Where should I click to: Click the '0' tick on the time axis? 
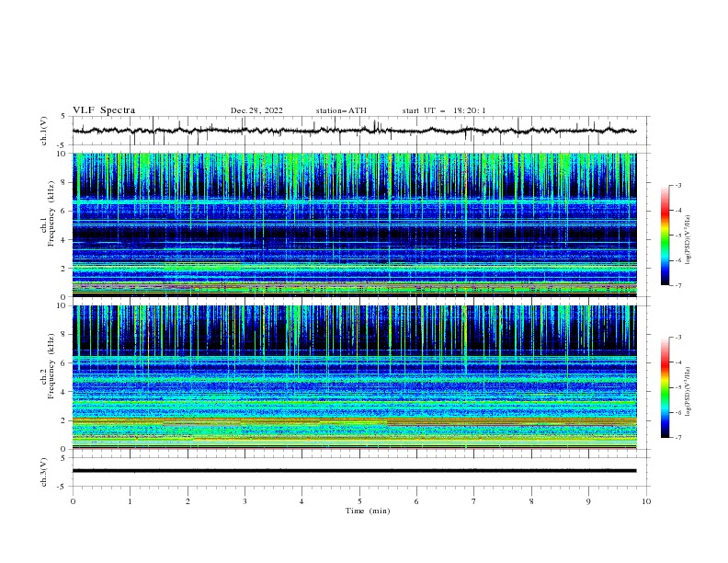[73, 501]
